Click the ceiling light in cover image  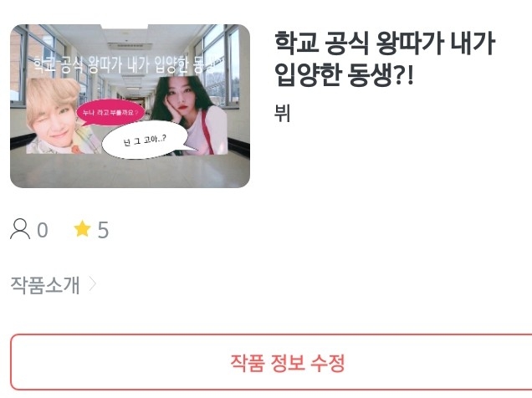tap(130, 45)
